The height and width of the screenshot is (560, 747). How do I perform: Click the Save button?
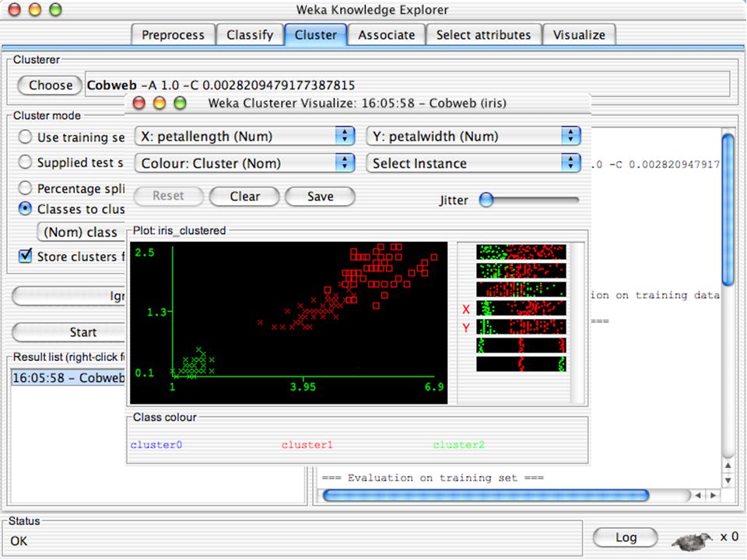pos(320,196)
